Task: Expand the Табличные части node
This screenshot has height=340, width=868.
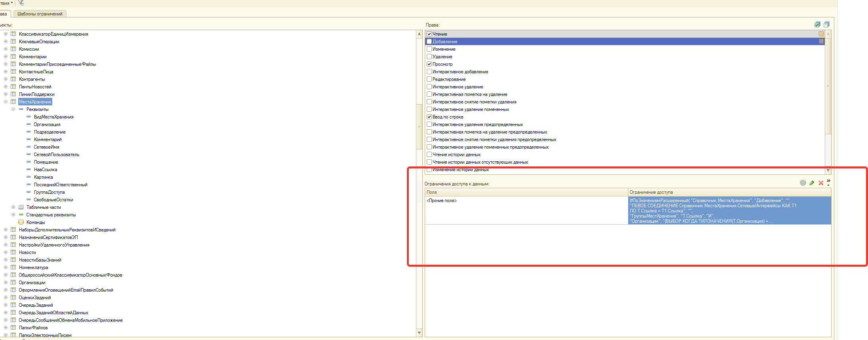Action: click(x=13, y=207)
